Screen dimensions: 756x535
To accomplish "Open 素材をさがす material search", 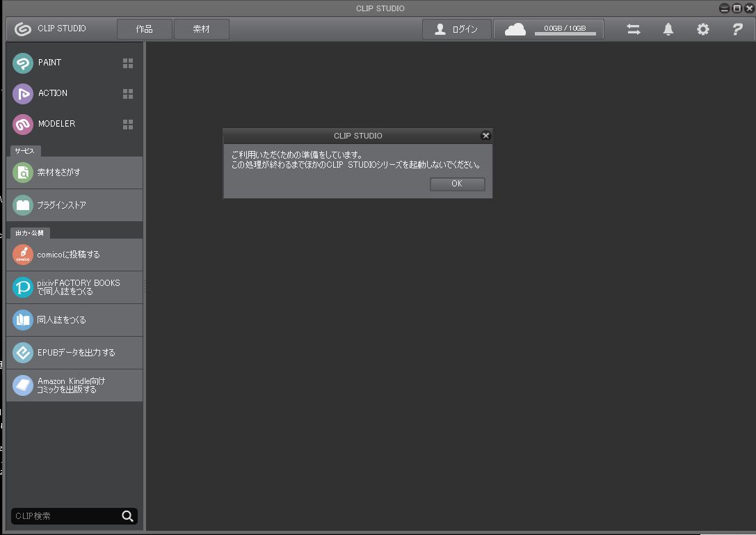I will [74, 173].
